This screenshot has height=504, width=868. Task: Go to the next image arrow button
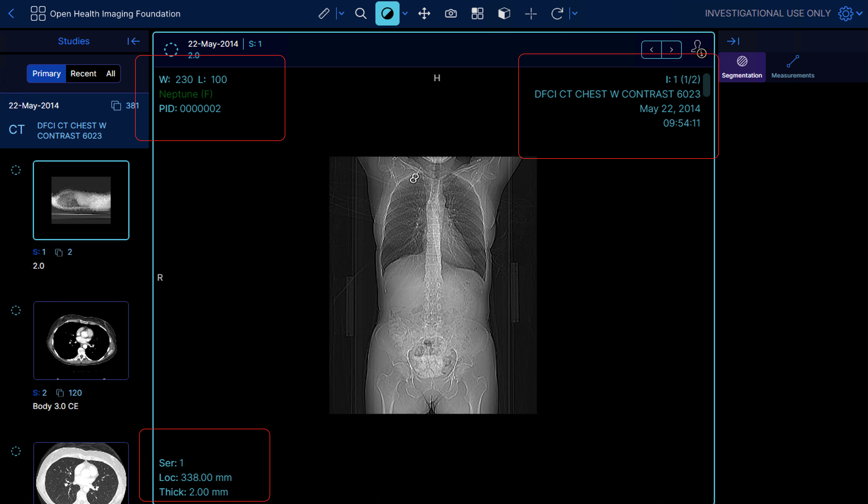pyautogui.click(x=671, y=50)
